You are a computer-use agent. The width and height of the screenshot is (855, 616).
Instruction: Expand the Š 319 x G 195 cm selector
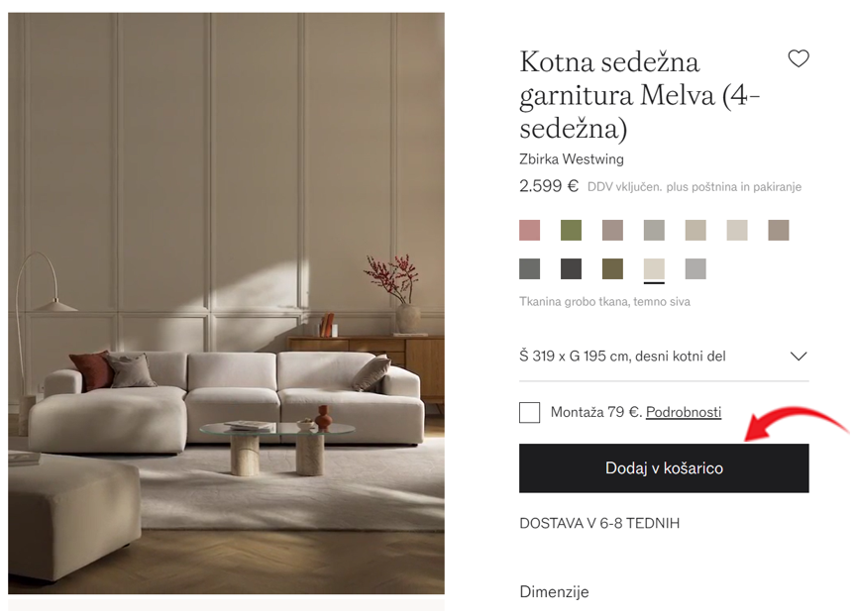664,357
